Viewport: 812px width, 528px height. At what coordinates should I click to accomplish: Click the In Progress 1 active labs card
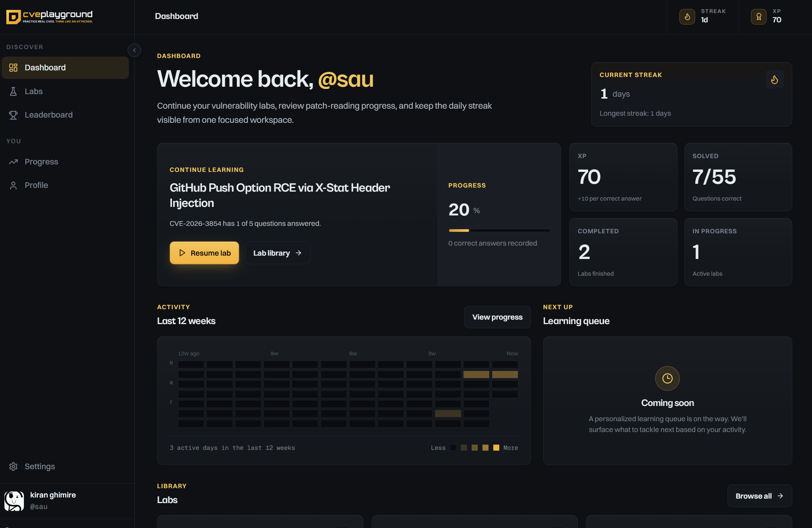click(738, 252)
